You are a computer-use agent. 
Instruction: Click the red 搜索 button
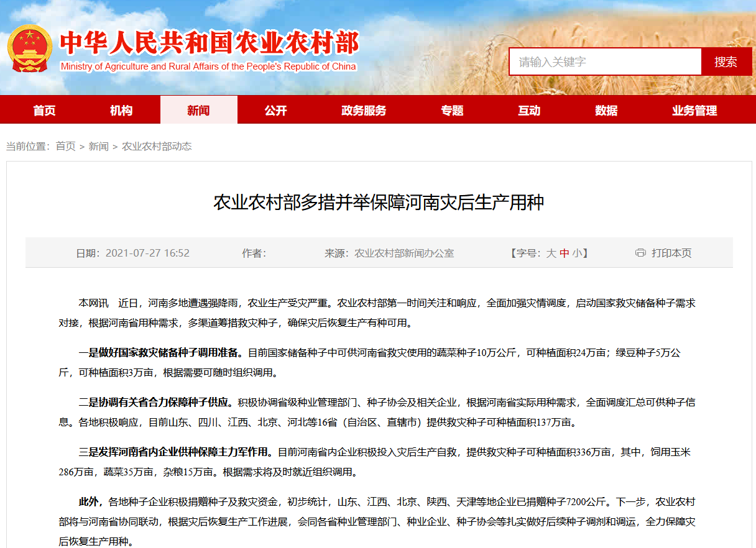pos(726,62)
